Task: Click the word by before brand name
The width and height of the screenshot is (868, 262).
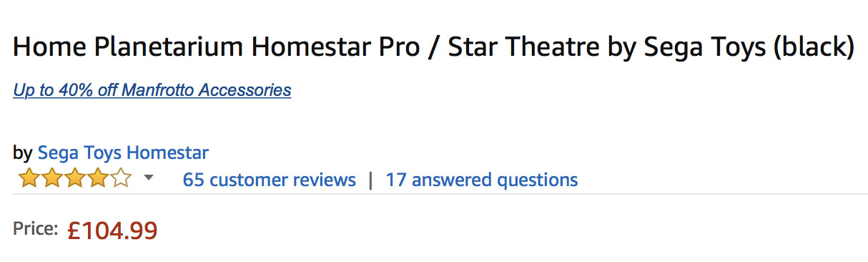Action: [22, 153]
